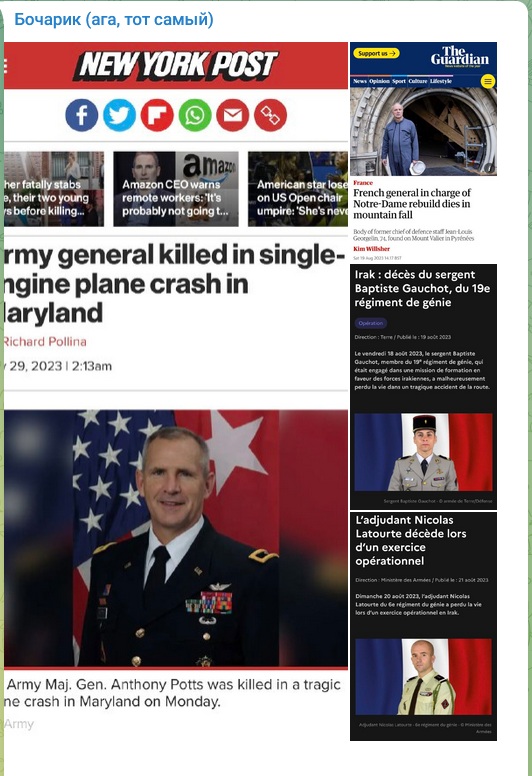Open the Guardian Lifestyle section
The image size is (532, 776).
pos(441,81)
